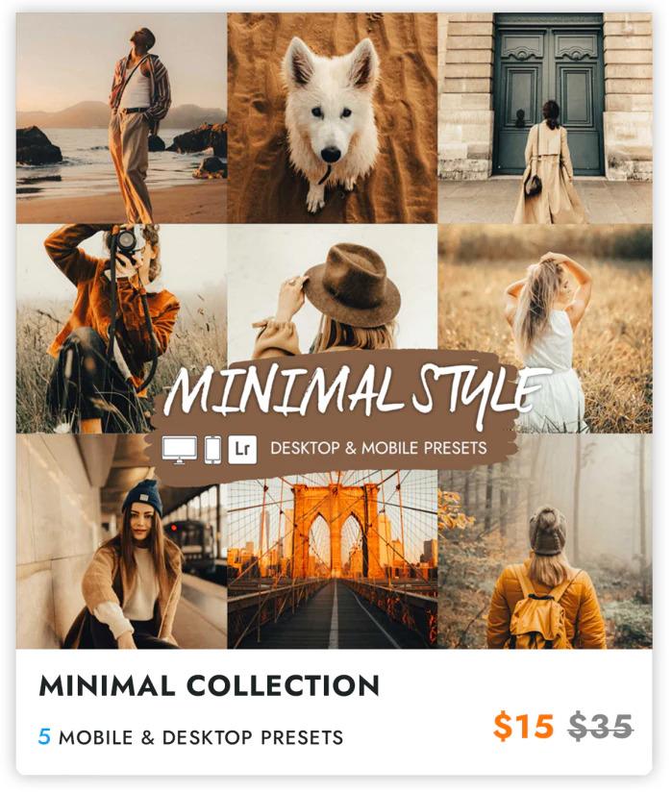Open the green door photo thumbnail
The height and width of the screenshot is (793, 672).
545,118
